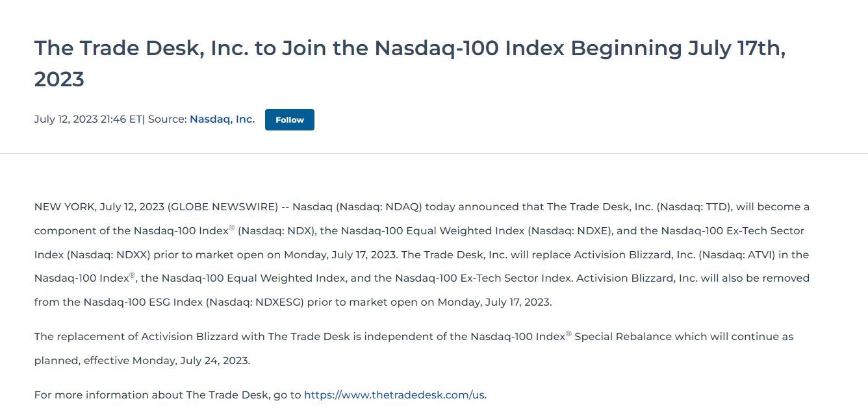
Task: Click "effective Monday, July 24, 2023" text
Action: 166,361
